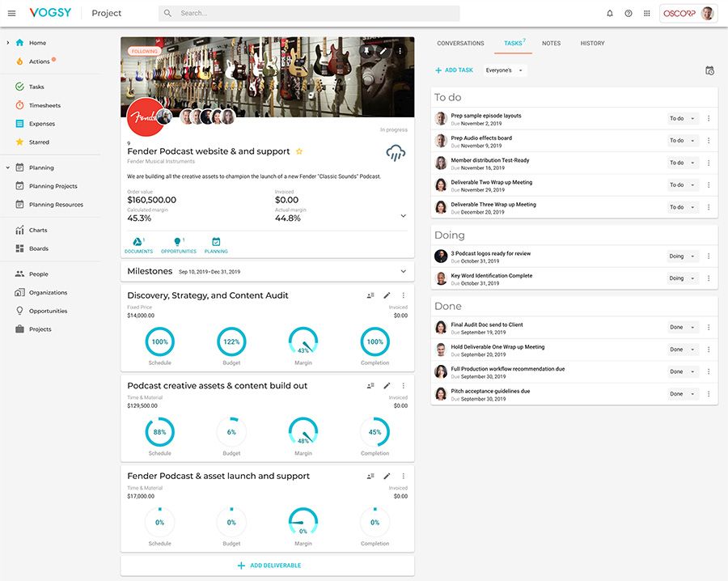Add a new deliverable

269,566
